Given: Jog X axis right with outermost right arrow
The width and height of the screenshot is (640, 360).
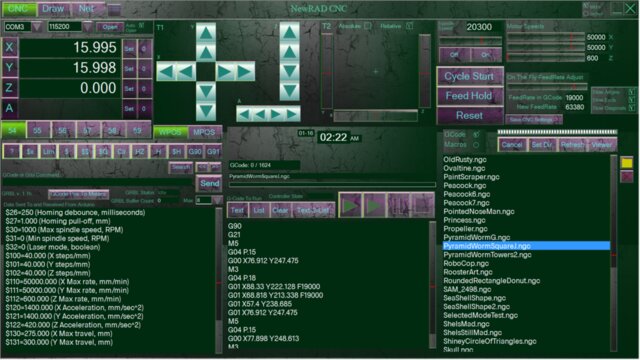Looking at the screenshot, I should (245, 72).
